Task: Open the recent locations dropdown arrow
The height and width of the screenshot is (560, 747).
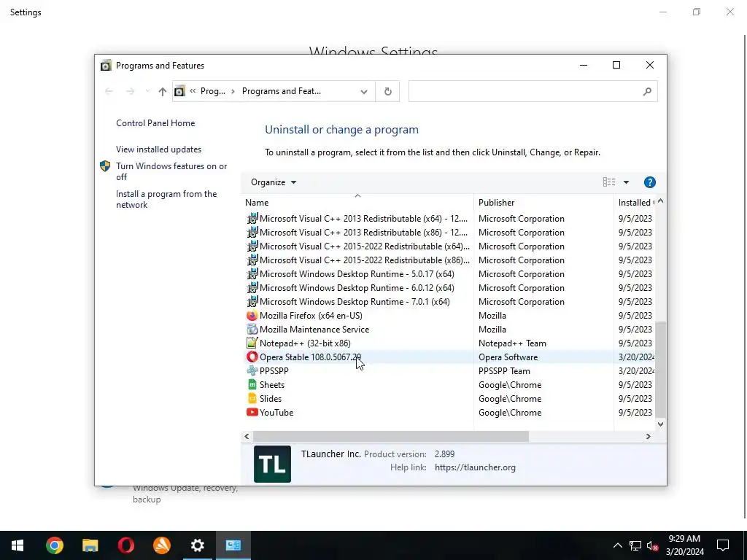Action: (147, 91)
